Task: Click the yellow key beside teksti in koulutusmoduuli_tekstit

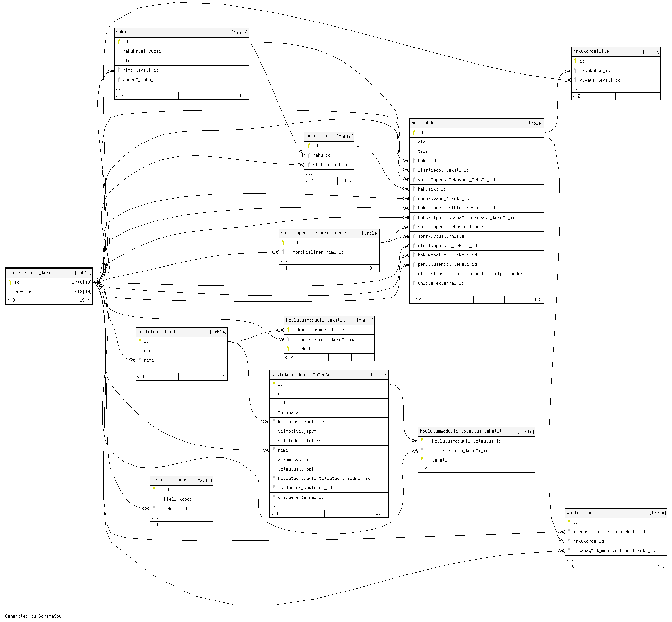Action: pos(288,349)
